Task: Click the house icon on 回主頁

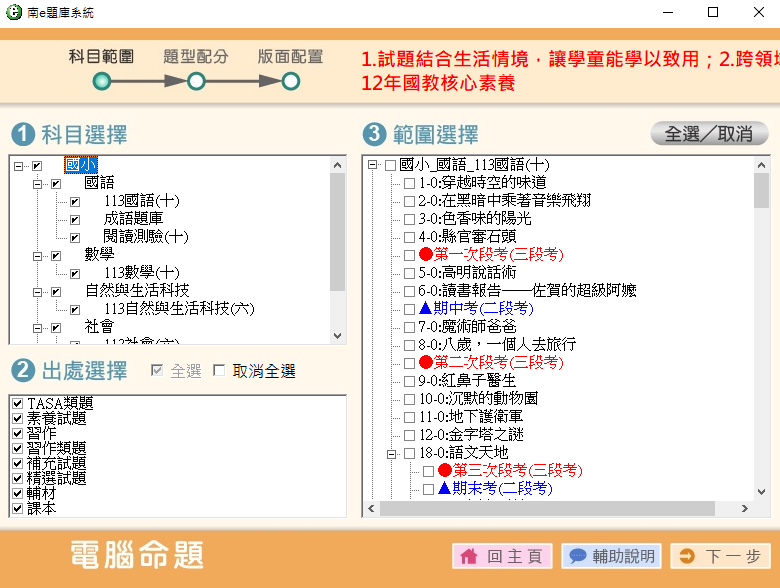Action: coord(470,556)
